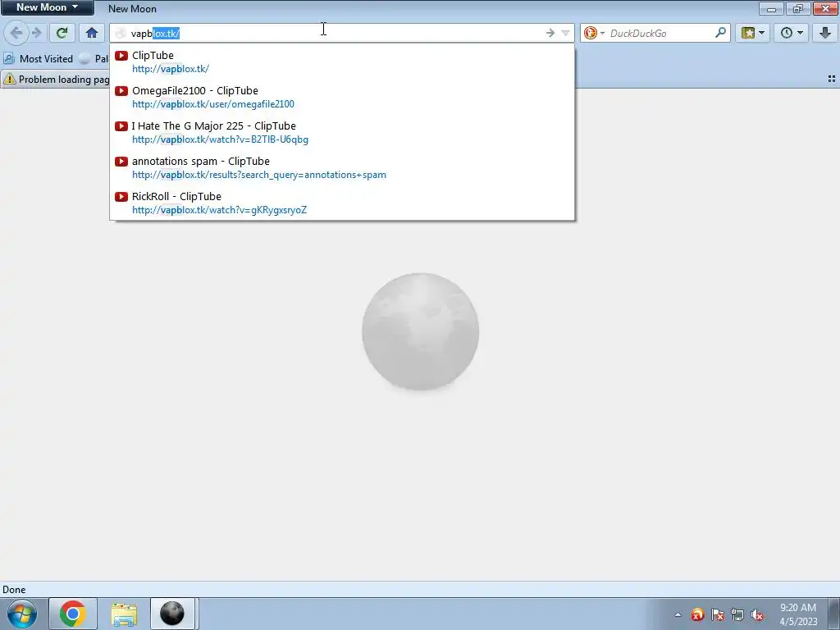The height and width of the screenshot is (630, 840).
Task: Reload the current page
Action: [62, 33]
